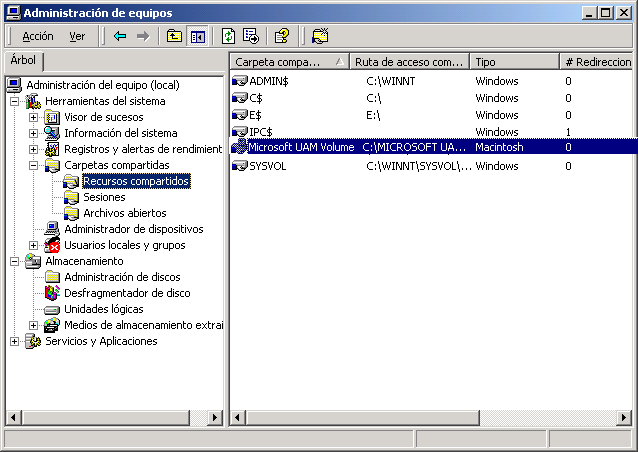The height and width of the screenshot is (452, 638).
Task: Click the IPC$ redirection count 1
Action: tap(568, 132)
